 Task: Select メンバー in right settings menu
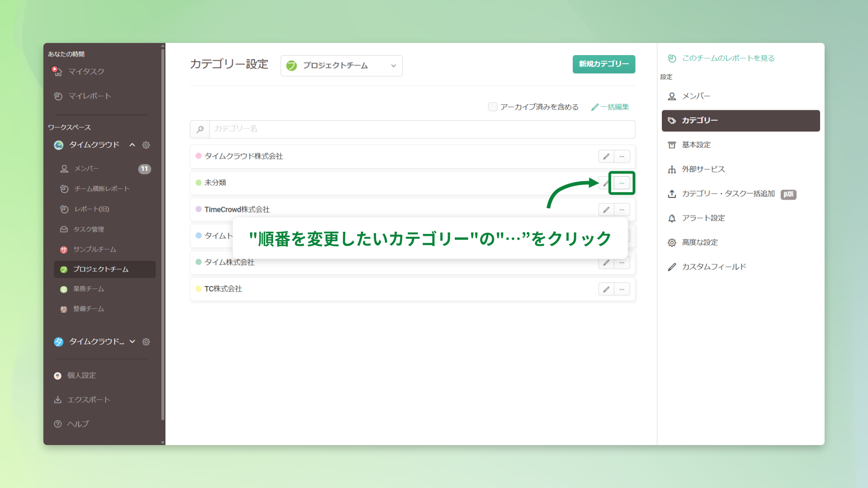point(696,96)
